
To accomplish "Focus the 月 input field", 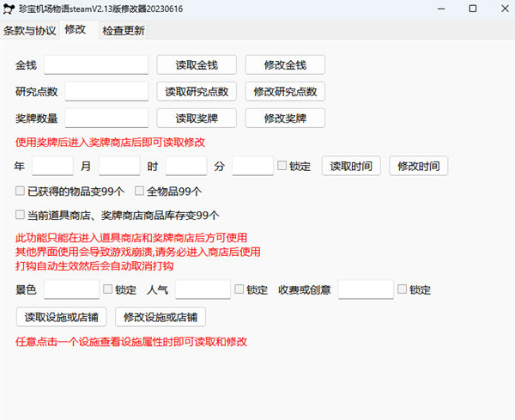I will tap(119, 166).
